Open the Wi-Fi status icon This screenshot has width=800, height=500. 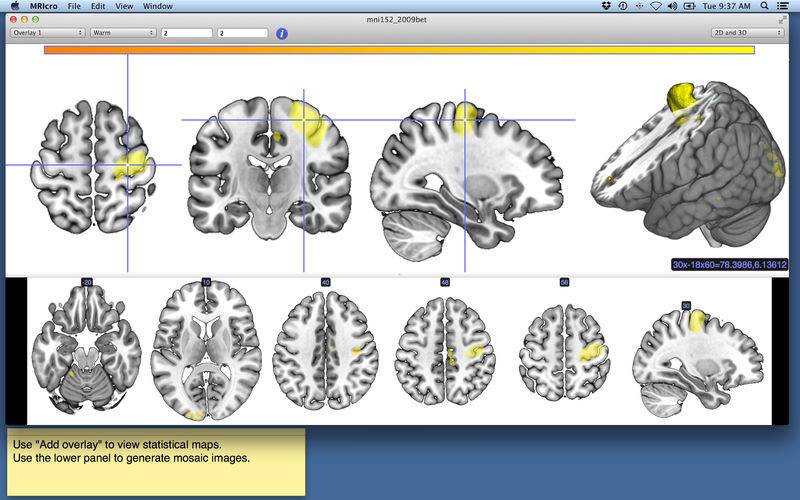pyautogui.click(x=656, y=6)
